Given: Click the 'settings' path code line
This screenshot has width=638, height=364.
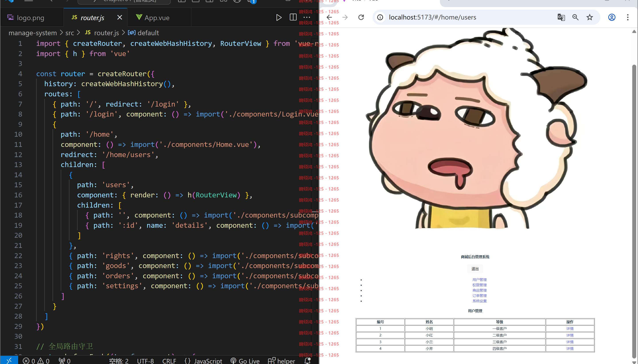Looking at the screenshot, I should tap(194, 286).
